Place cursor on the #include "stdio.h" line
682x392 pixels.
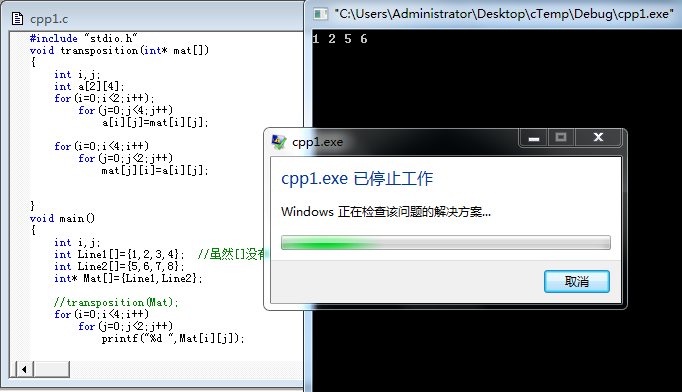pyautogui.click(x=84, y=38)
